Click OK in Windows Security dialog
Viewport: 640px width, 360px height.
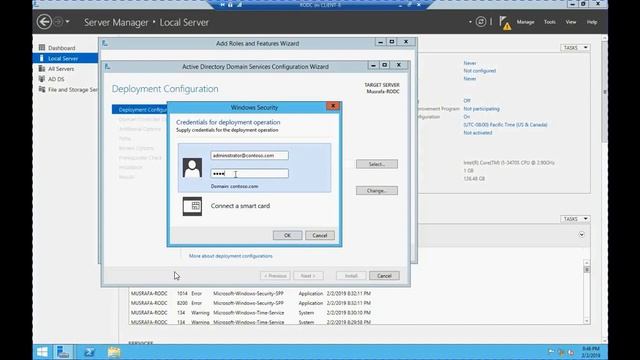[x=287, y=235]
